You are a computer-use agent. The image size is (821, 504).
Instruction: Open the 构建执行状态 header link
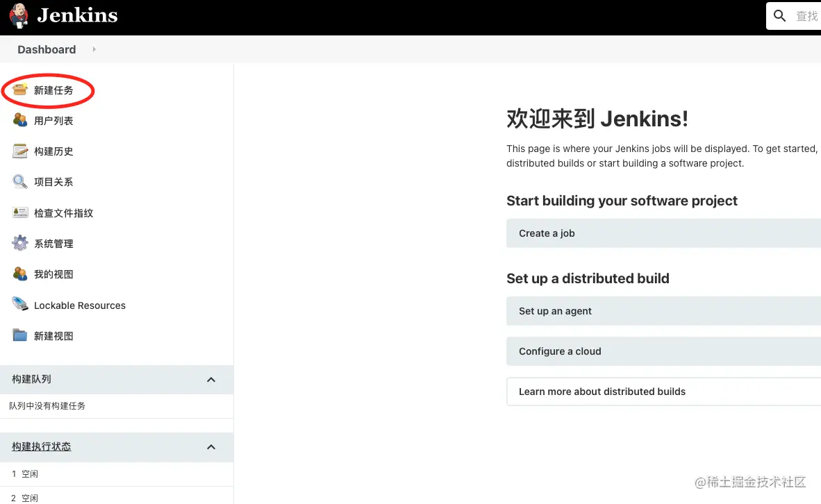(x=42, y=446)
